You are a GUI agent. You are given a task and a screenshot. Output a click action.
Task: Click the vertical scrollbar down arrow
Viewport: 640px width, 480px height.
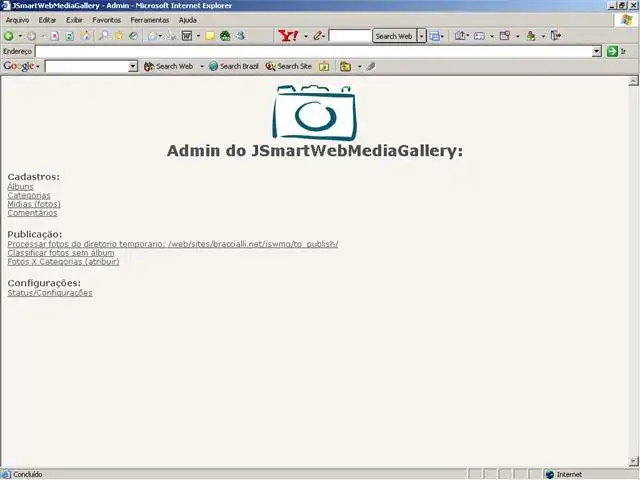[633, 461]
